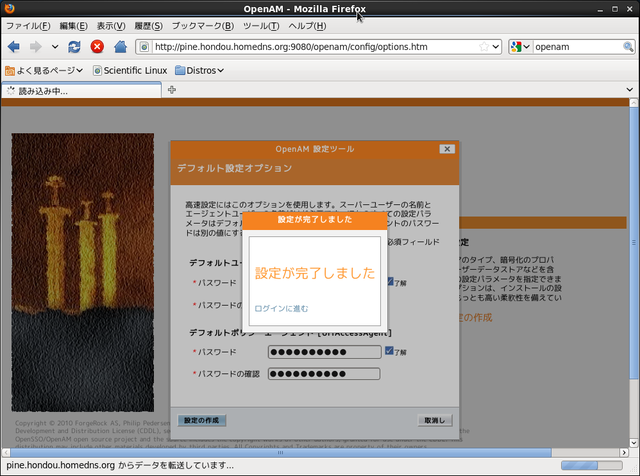
Task: Go back with the blue back arrow
Action: tap(13, 47)
